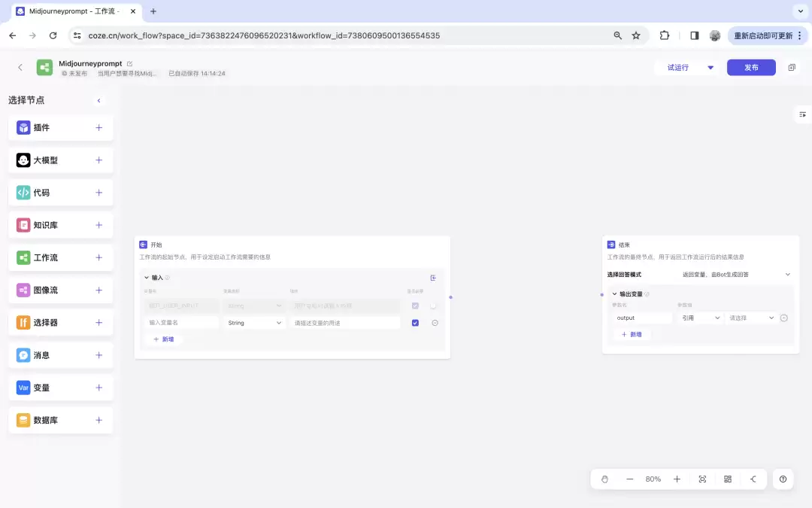Viewport: 812px width, 508px height.
Task: Click the browser address bar URL
Action: [264, 36]
